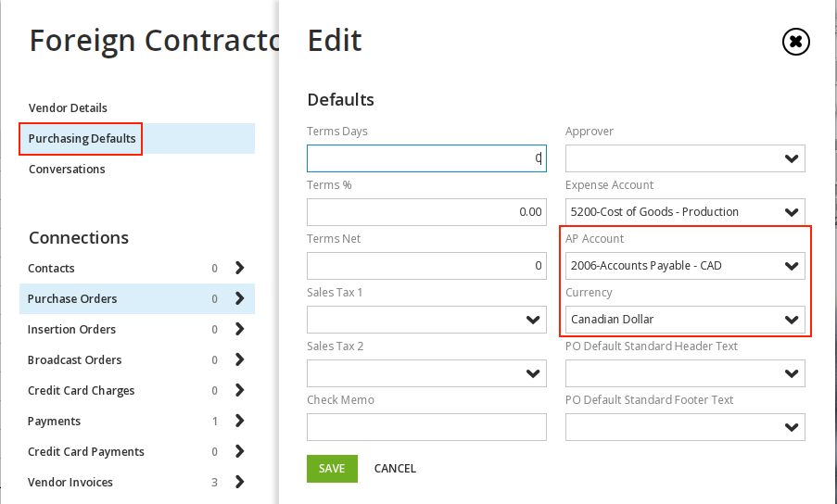
Task: Close the Edit panel with X icon
Action: 796,42
